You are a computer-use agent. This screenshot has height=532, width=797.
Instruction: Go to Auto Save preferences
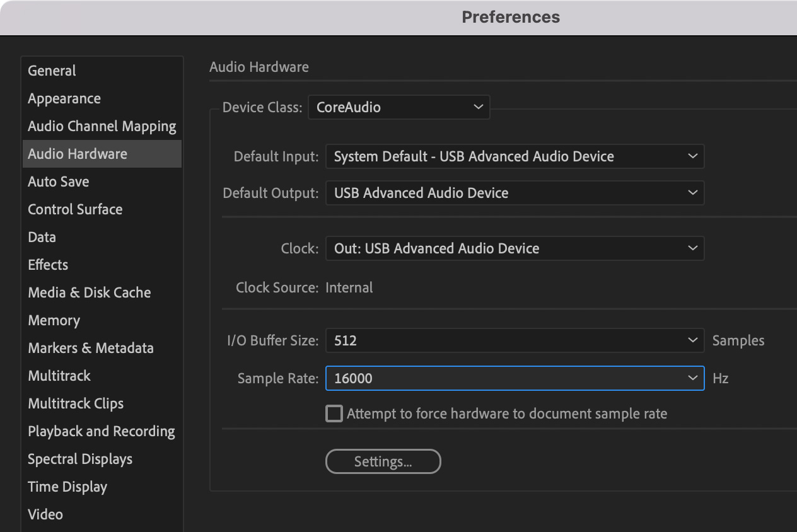(x=102, y=182)
